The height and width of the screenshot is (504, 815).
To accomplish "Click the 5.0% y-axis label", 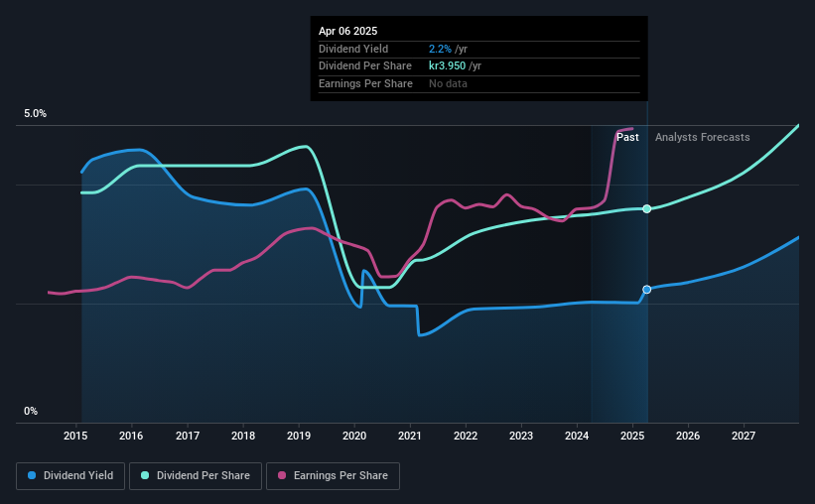I will pos(35,114).
